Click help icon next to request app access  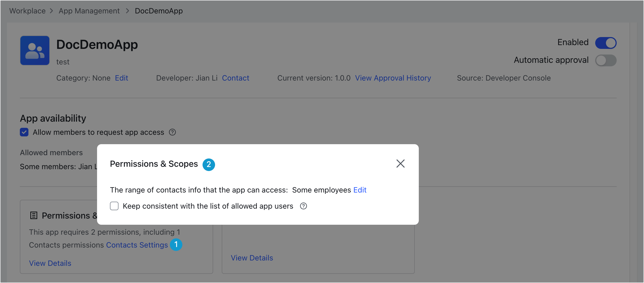pos(172,132)
